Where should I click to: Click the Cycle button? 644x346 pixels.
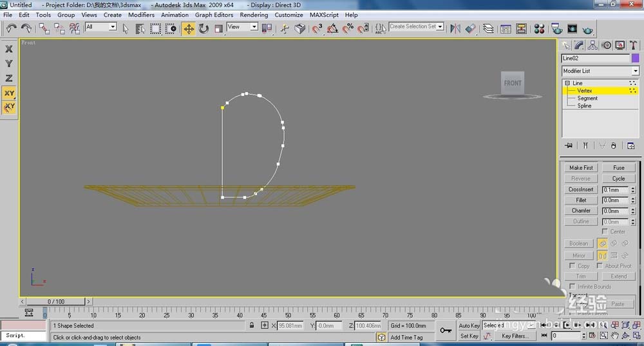[x=618, y=178]
